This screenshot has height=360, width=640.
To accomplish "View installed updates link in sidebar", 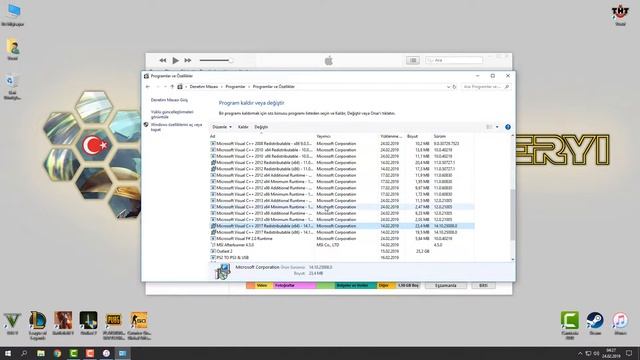I will point(172,114).
